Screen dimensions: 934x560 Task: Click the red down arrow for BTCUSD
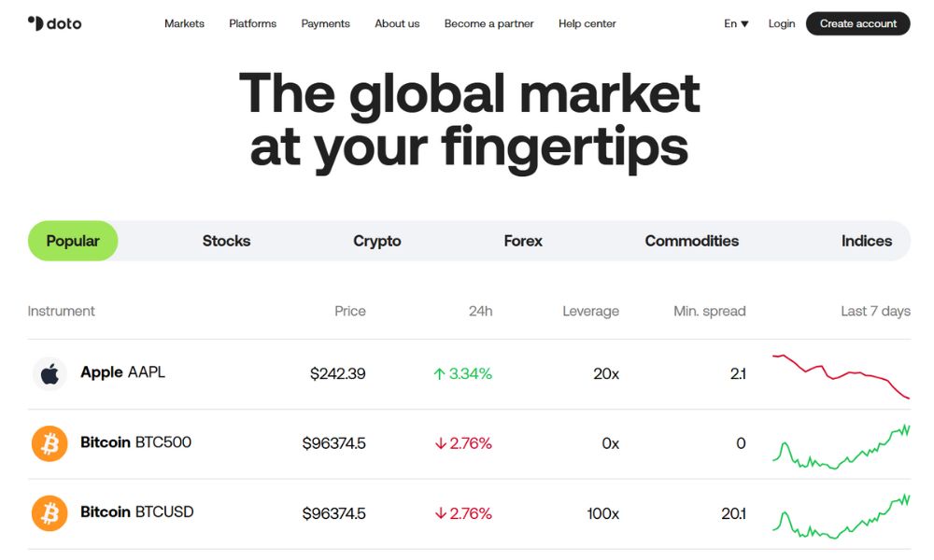pyautogui.click(x=441, y=514)
